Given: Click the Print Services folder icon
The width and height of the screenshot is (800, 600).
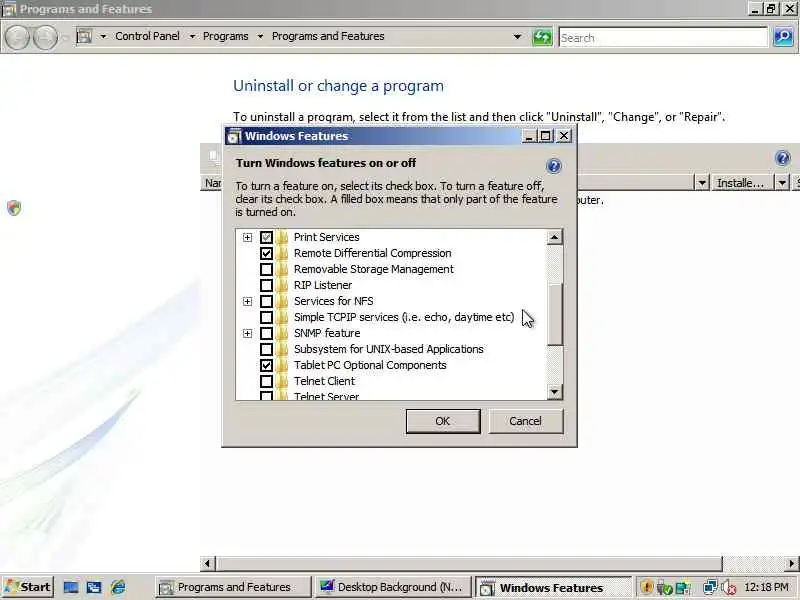Looking at the screenshot, I should point(283,237).
